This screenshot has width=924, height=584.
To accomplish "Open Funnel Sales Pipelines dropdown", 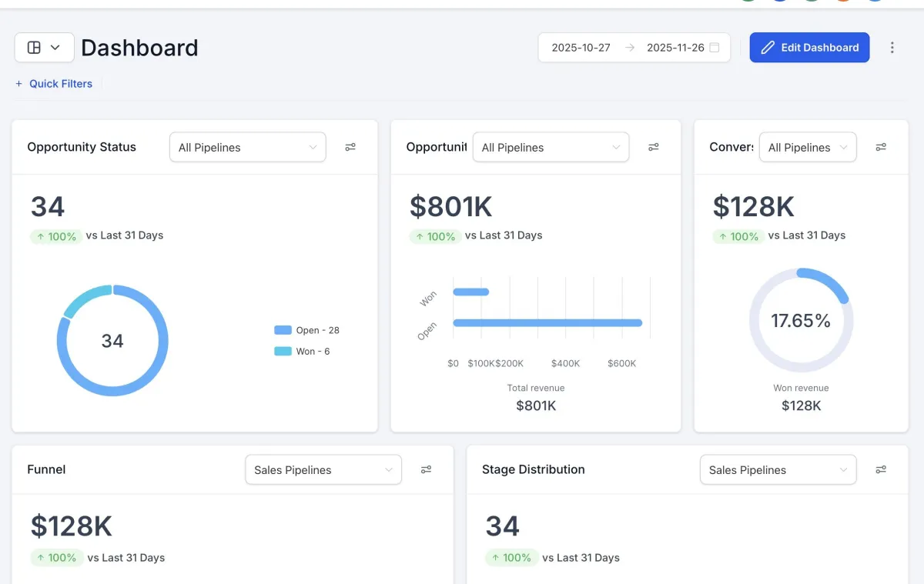I will click(x=323, y=469).
